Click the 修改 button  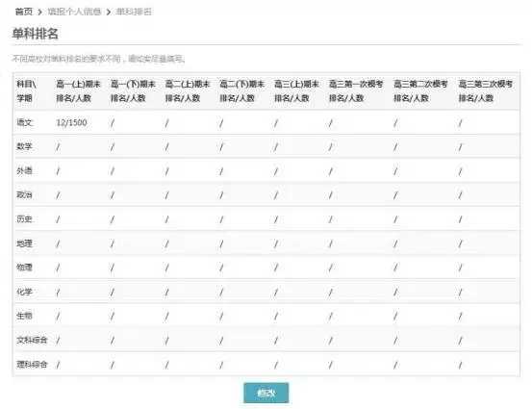(266, 393)
